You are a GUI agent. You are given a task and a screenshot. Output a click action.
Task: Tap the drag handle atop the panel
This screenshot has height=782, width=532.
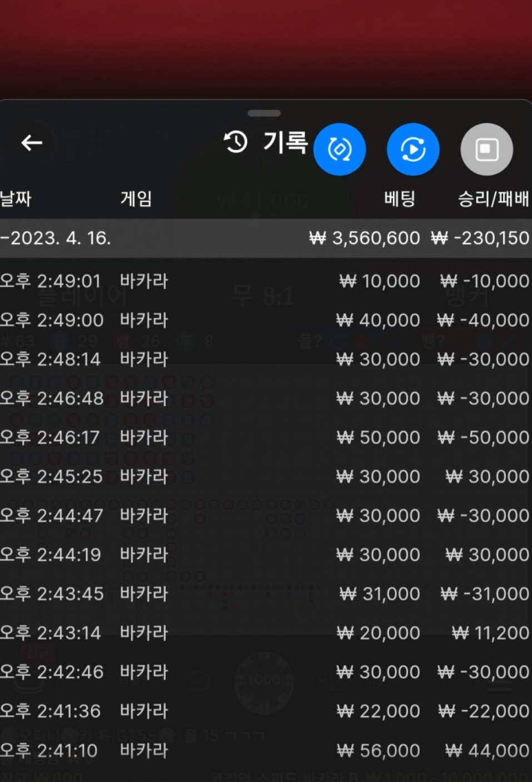point(265,113)
